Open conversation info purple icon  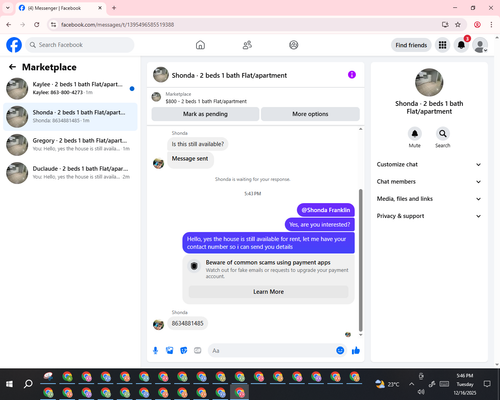coord(352,75)
